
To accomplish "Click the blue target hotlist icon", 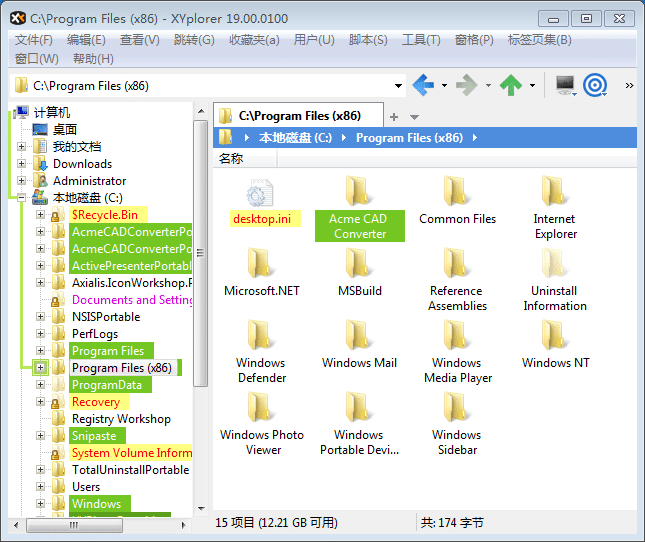I will [x=595, y=86].
